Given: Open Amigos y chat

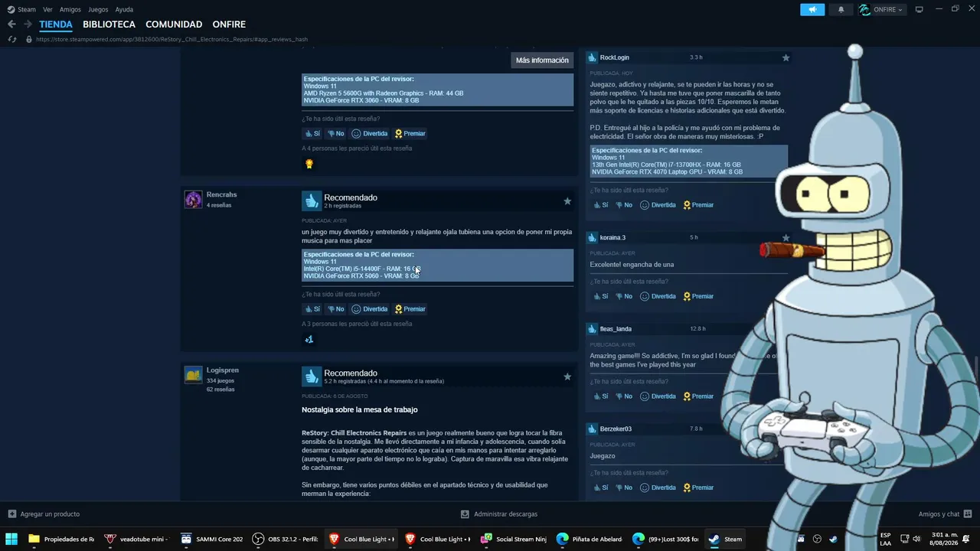Looking at the screenshot, I should (x=946, y=514).
